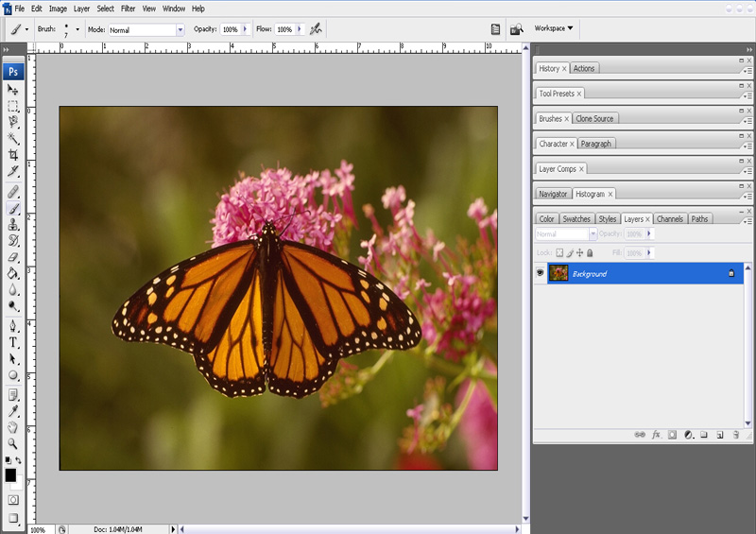Select the Crop tool
Screen dimensions: 756x534
pos(13,155)
